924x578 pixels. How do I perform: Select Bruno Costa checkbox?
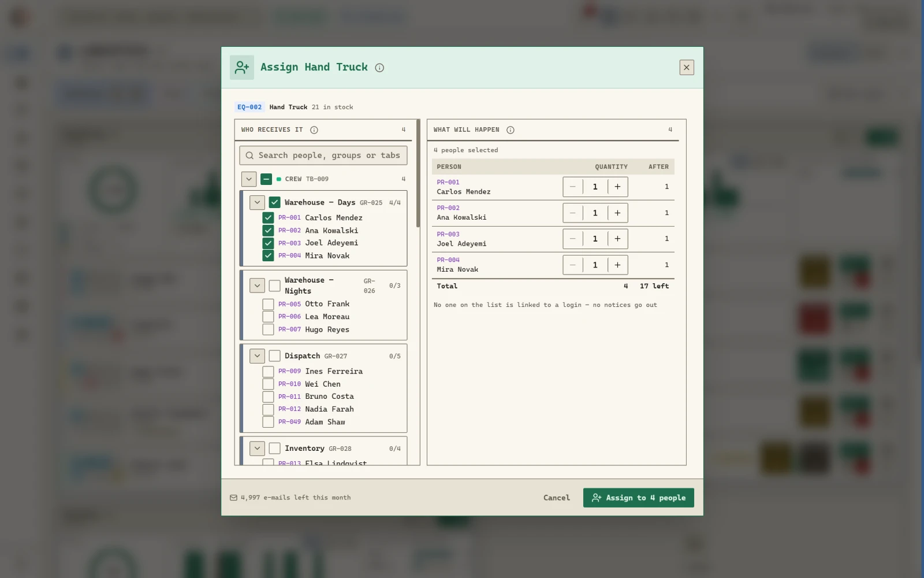pyautogui.click(x=268, y=397)
